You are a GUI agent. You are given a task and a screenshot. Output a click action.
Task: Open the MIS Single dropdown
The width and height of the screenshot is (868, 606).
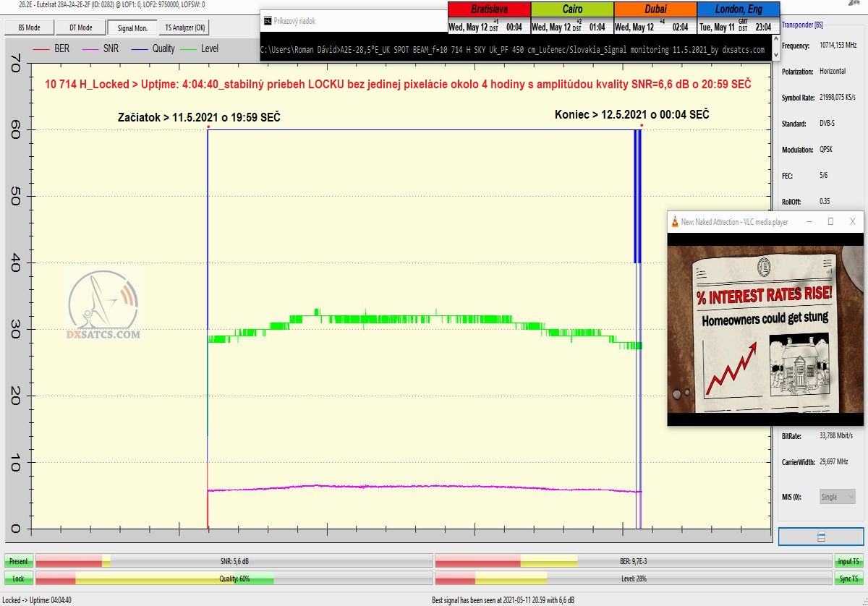pos(837,497)
